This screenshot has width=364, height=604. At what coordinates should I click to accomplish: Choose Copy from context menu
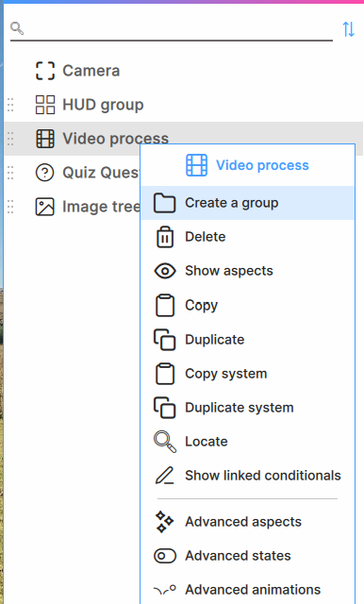(247, 306)
